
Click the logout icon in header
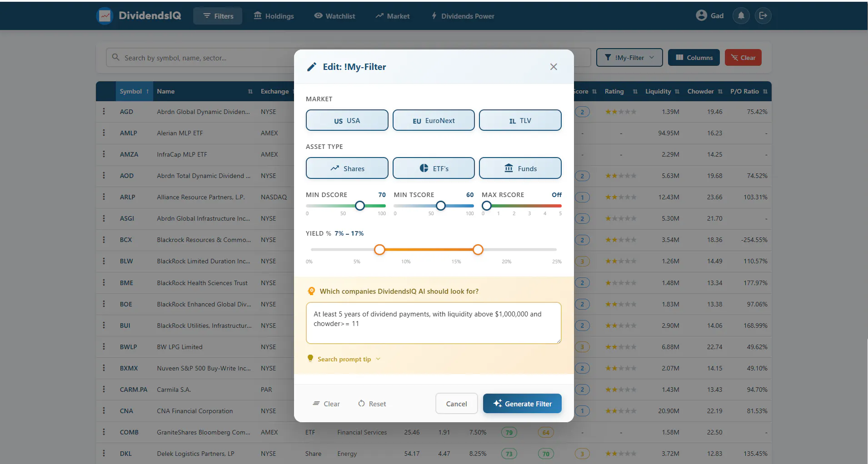pos(763,16)
